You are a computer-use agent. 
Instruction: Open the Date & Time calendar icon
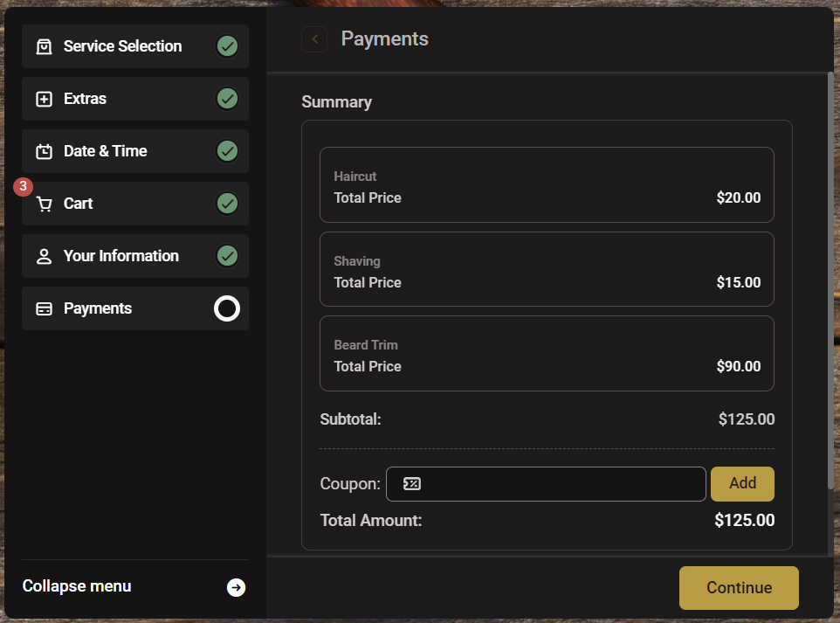44,150
